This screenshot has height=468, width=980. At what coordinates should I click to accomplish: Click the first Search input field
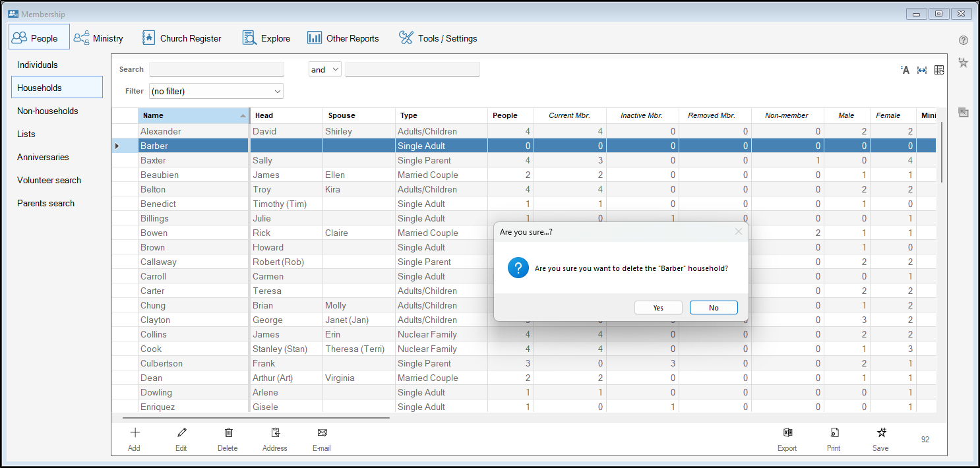pos(216,69)
